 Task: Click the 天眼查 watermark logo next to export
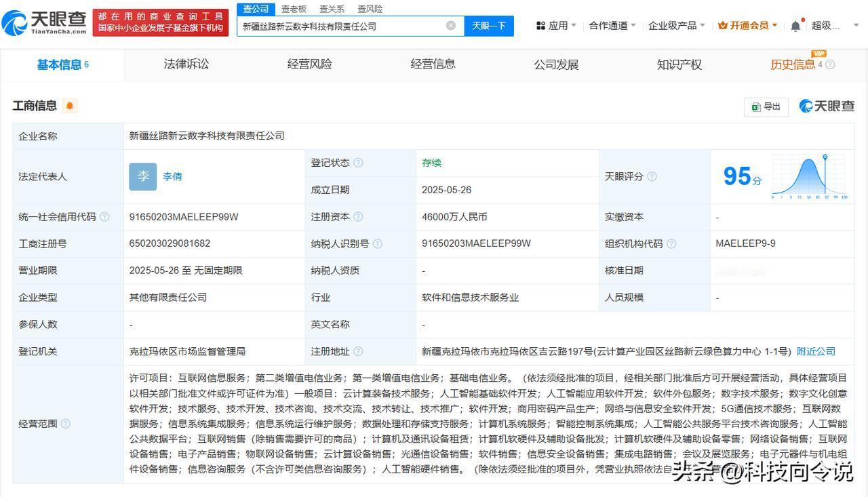click(x=827, y=106)
